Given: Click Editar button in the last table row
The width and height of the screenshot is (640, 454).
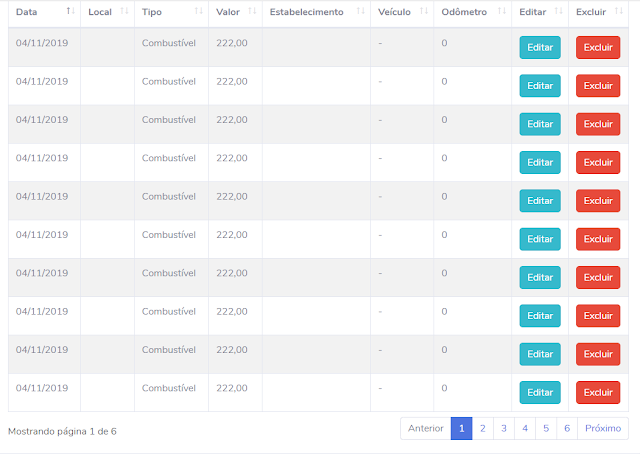Looking at the screenshot, I should click(540, 392).
